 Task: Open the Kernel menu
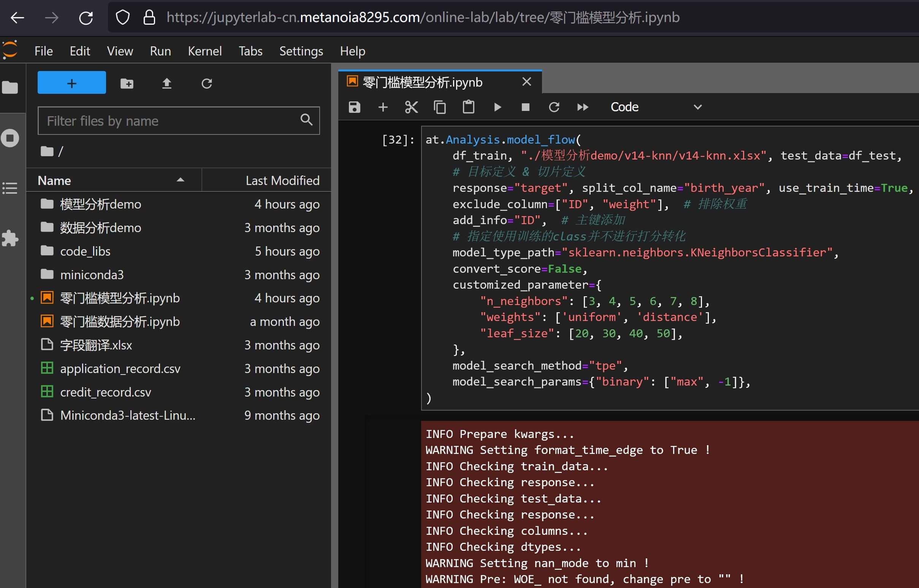pyautogui.click(x=205, y=51)
